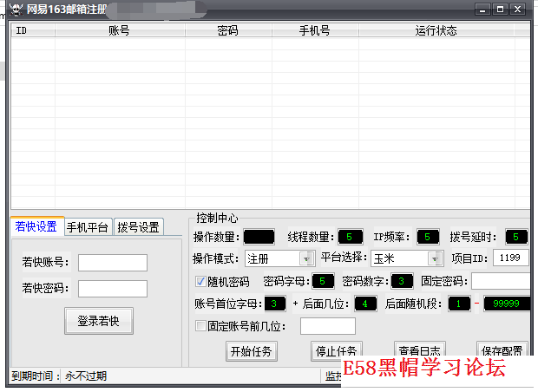Close the 网易163邮箱注册 window
538x392 pixels.
[x=517, y=10]
